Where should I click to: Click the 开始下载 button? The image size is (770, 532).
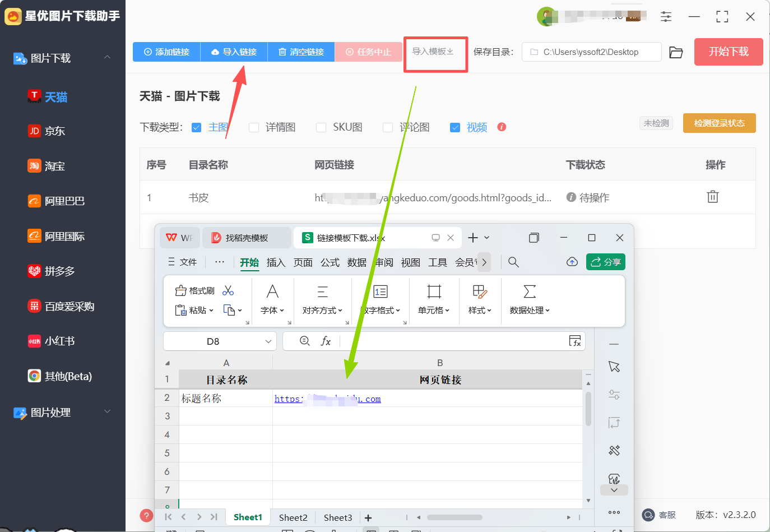[729, 52]
